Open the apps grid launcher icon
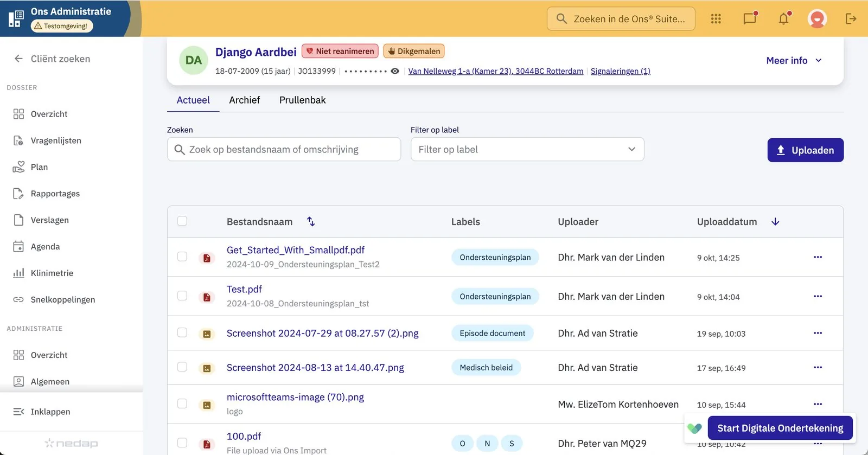The image size is (868, 455). [x=716, y=19]
